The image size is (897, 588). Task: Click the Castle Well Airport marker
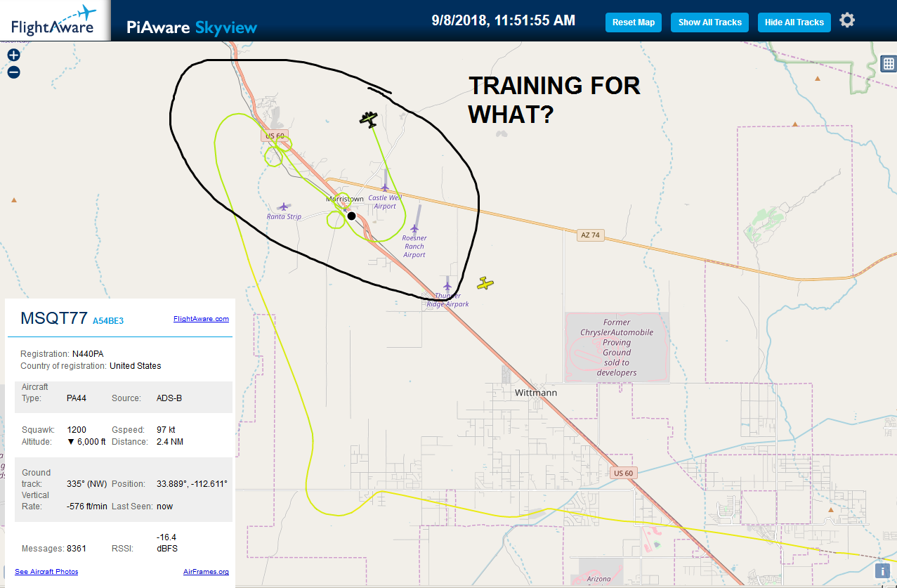pos(385,187)
